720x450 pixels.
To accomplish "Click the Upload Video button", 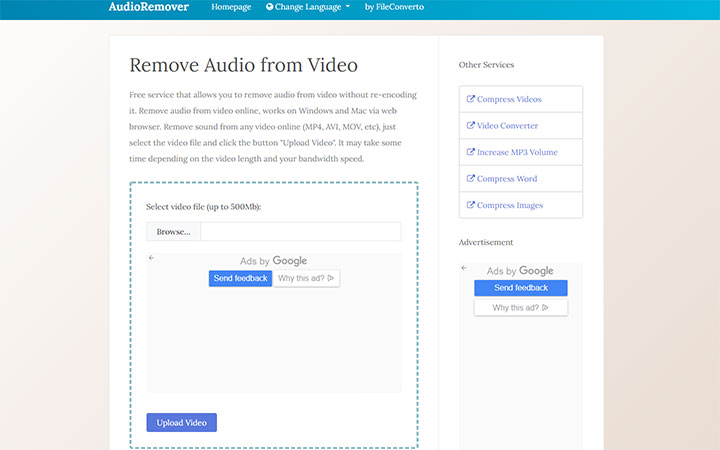I will click(181, 422).
